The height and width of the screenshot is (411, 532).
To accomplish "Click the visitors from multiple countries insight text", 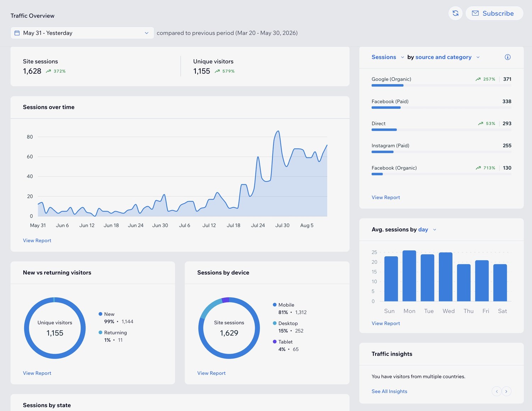I will point(419,377).
